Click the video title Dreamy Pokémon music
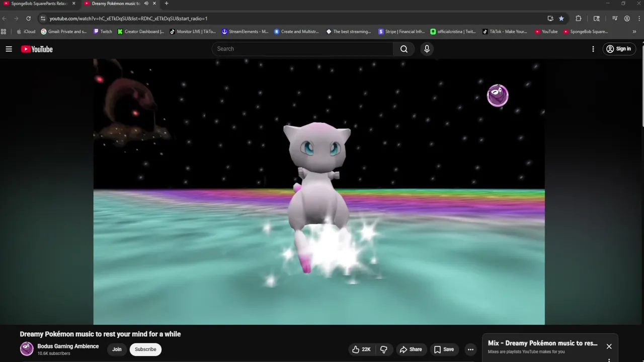The image size is (644, 362). (100, 334)
